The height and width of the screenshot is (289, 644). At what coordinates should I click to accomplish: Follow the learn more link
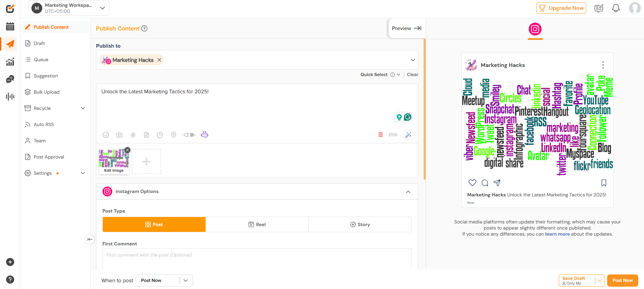[557, 234]
